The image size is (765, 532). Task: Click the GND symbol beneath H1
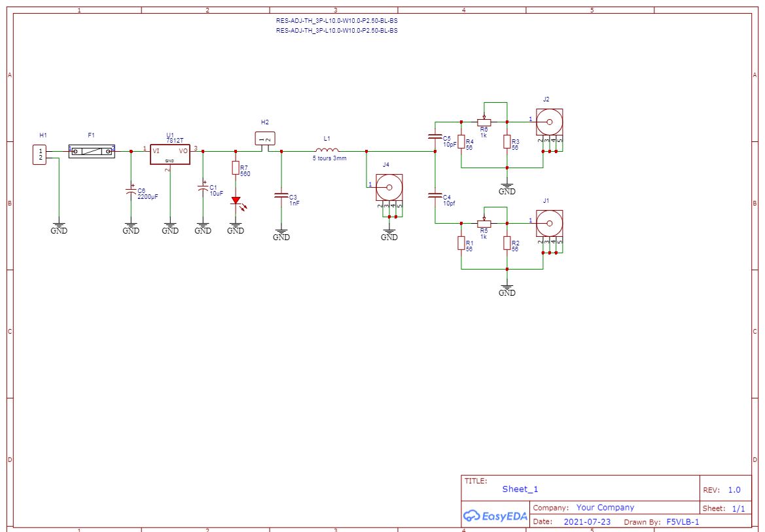pos(59,228)
